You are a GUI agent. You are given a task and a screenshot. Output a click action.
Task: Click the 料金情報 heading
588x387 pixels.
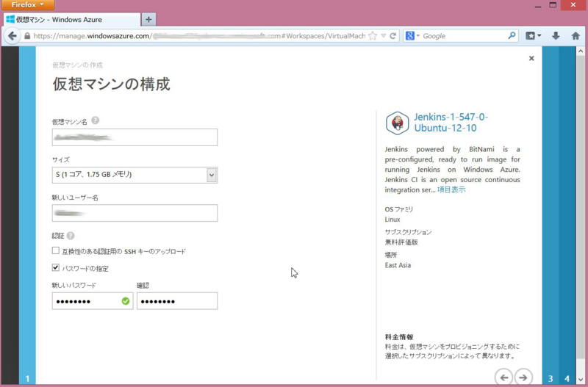[x=399, y=337]
